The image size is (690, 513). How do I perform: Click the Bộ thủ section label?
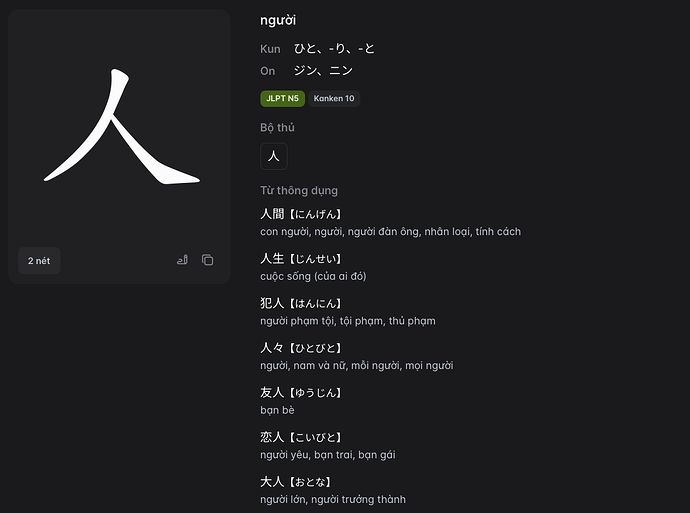[x=277, y=128]
